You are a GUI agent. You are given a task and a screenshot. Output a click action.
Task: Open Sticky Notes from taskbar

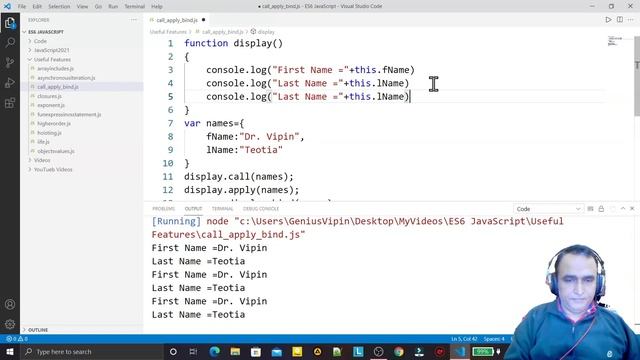pos(297,351)
